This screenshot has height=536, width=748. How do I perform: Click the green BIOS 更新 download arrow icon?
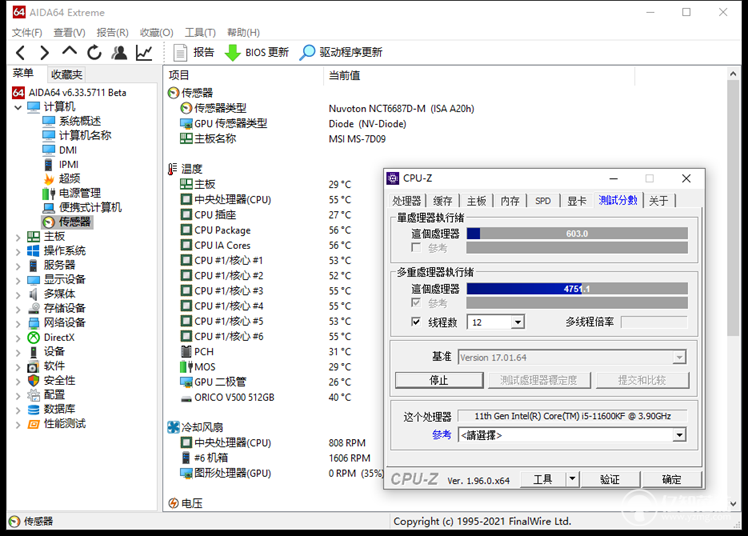(x=232, y=52)
